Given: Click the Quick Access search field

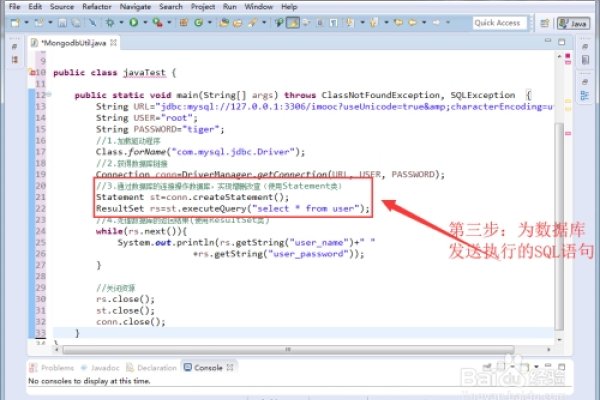Looking at the screenshot, I should [x=497, y=22].
